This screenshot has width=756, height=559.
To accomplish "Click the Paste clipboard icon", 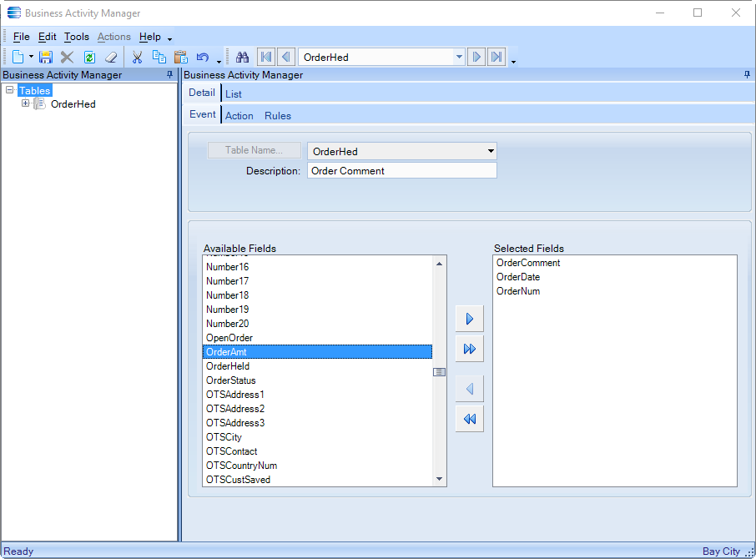I will click(x=180, y=58).
